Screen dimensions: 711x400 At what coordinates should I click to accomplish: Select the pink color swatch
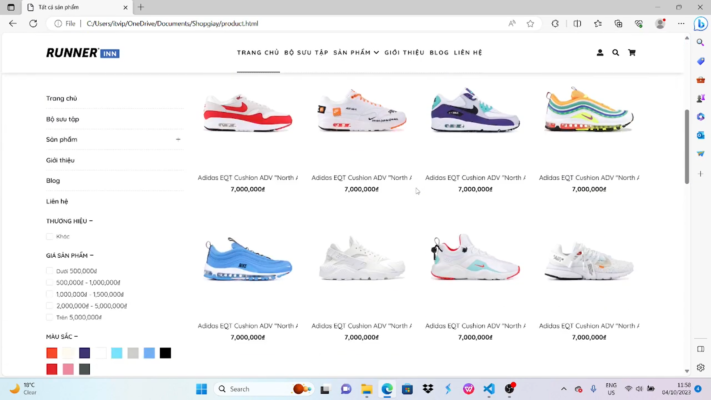point(68,369)
